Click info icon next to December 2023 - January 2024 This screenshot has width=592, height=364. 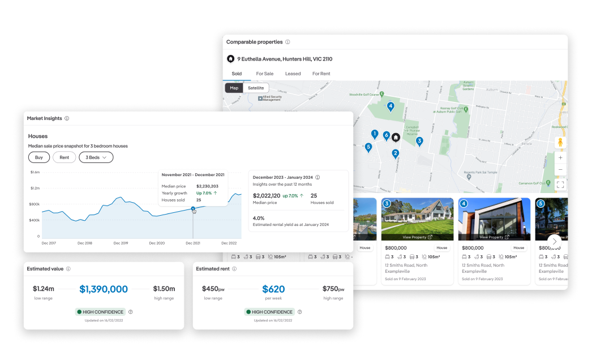318,177
